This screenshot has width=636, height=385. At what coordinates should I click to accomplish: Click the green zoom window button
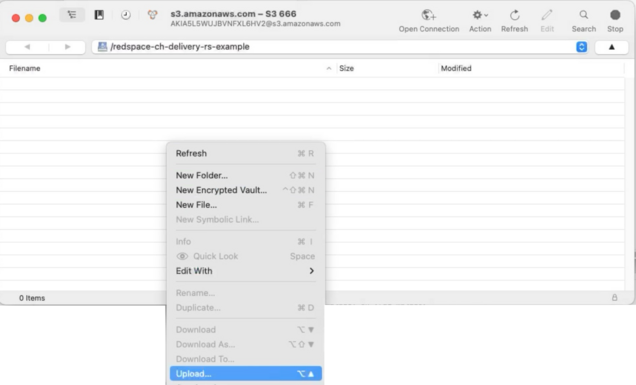point(43,18)
